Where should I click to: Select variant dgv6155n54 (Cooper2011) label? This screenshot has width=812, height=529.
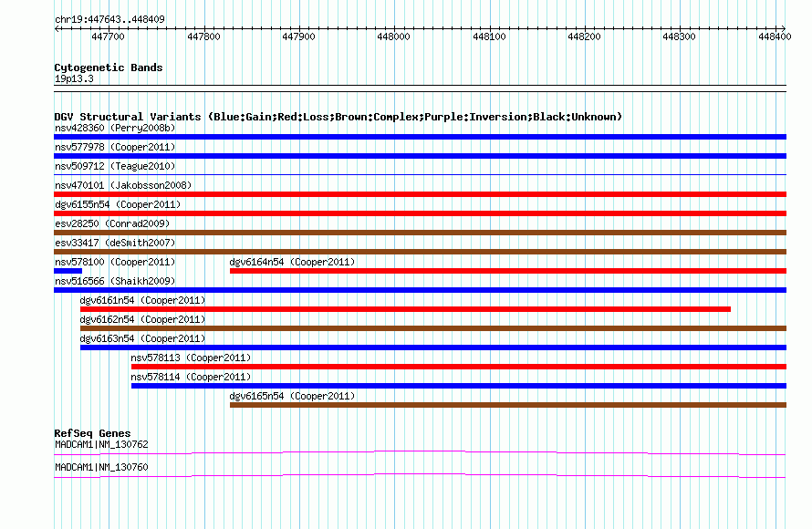click(x=118, y=204)
